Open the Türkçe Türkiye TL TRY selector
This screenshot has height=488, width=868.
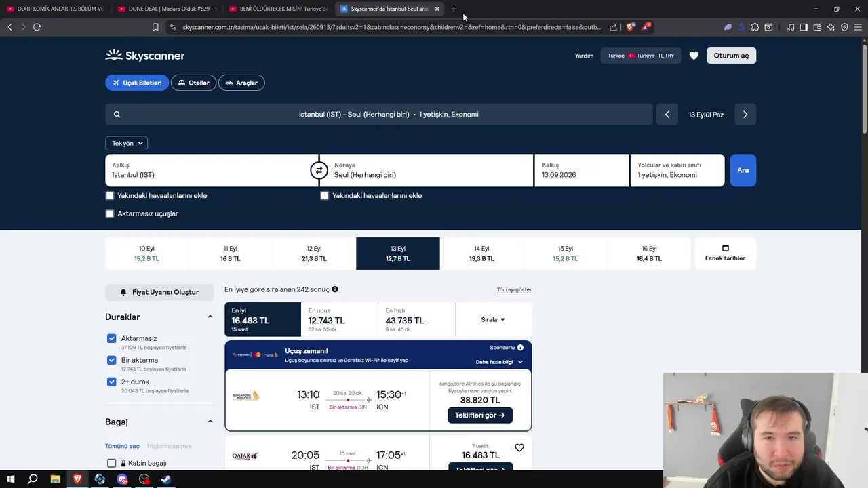tap(641, 56)
